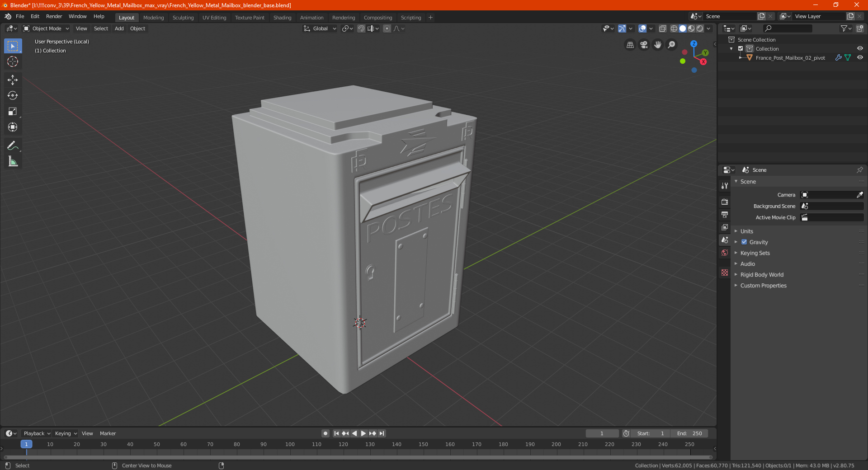Screen dimensions: 868x470
Task: Toggle viewport gizmos
Action: click(622, 28)
